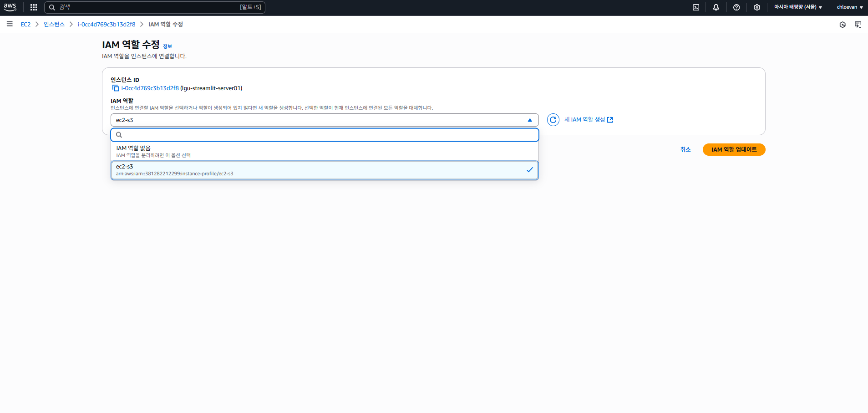Click the '(lgu-streamlit-server01)' instance name
Image resolution: width=868 pixels, height=413 pixels.
(x=211, y=88)
